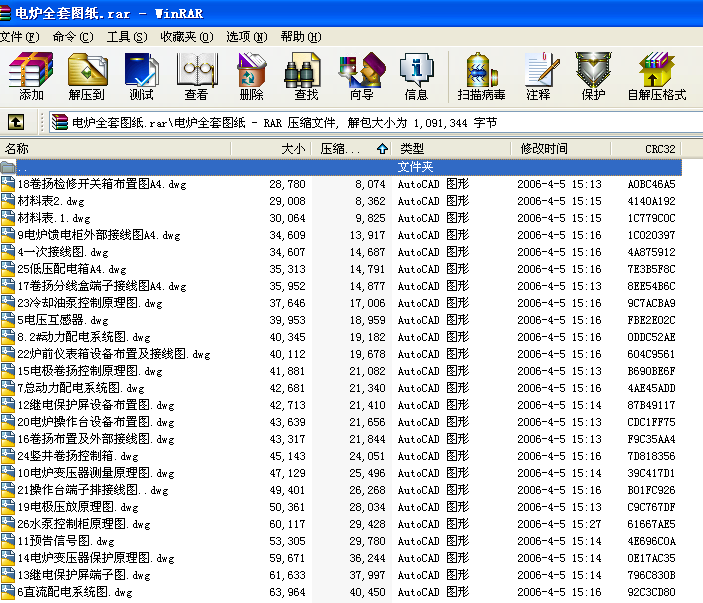Click CRC32 value A0BC46A5
This screenshot has width=703, height=603.
coord(651,184)
